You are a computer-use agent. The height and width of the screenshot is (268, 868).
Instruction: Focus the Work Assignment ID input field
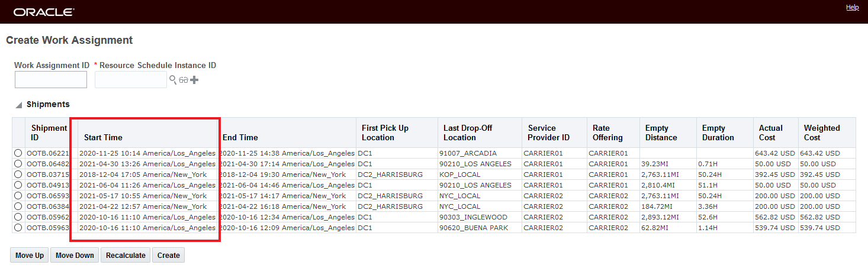pos(51,80)
